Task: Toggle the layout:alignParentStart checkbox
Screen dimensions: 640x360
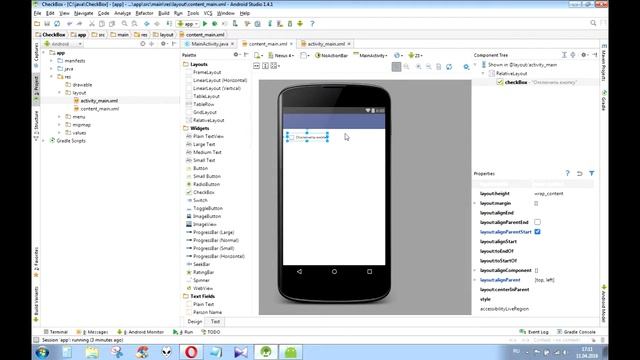Action: coord(538,232)
